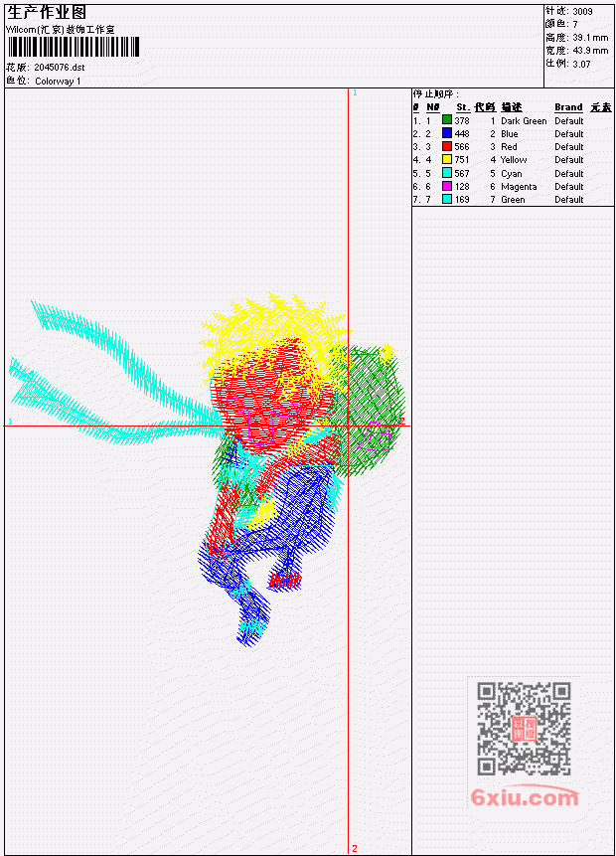Click 'Default' brand in the Yellow row
Screen dimensions: 616x856
568,160
